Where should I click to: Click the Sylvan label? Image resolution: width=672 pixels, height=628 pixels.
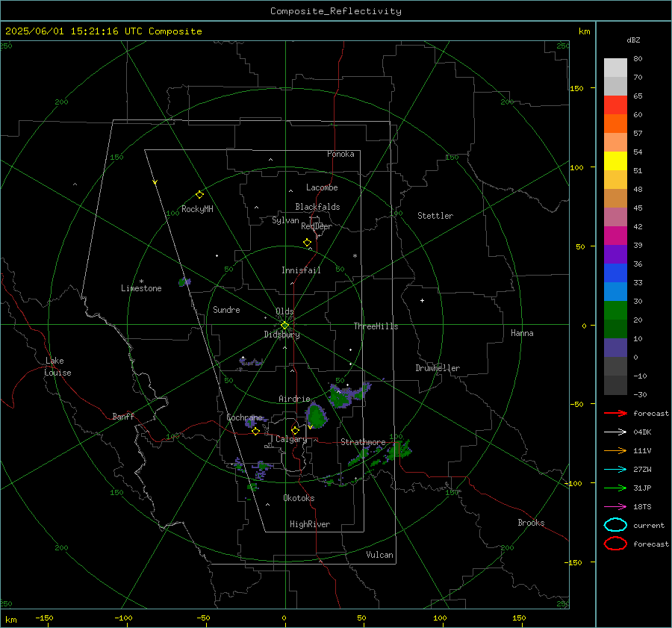pos(285,220)
